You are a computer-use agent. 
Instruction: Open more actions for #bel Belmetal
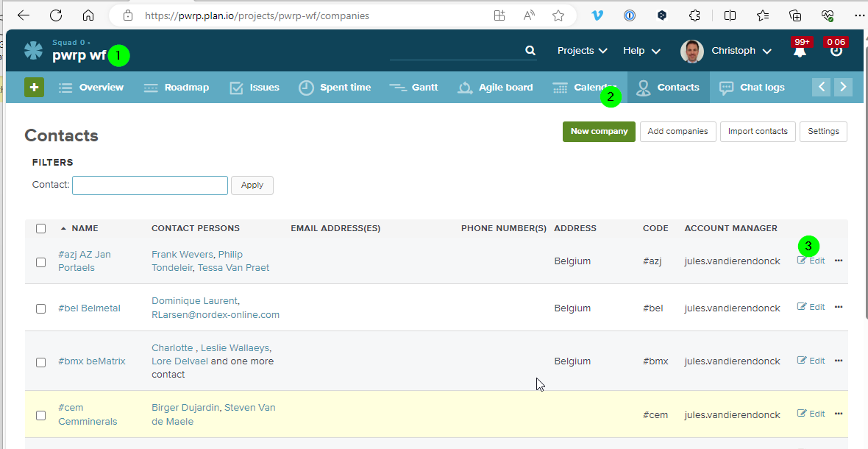tap(839, 307)
